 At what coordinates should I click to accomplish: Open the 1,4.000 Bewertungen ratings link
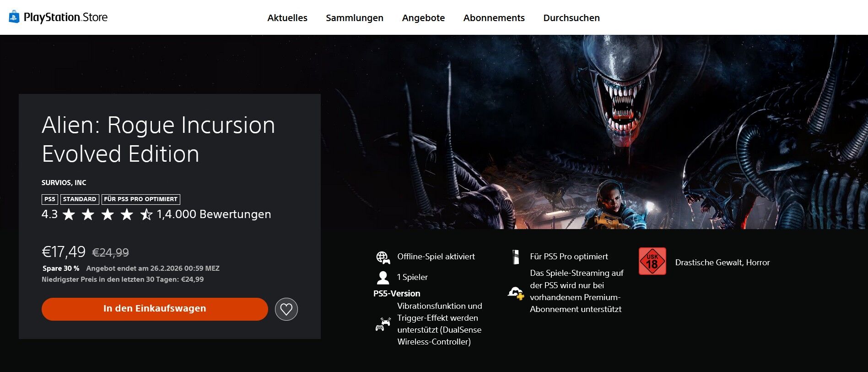click(214, 214)
